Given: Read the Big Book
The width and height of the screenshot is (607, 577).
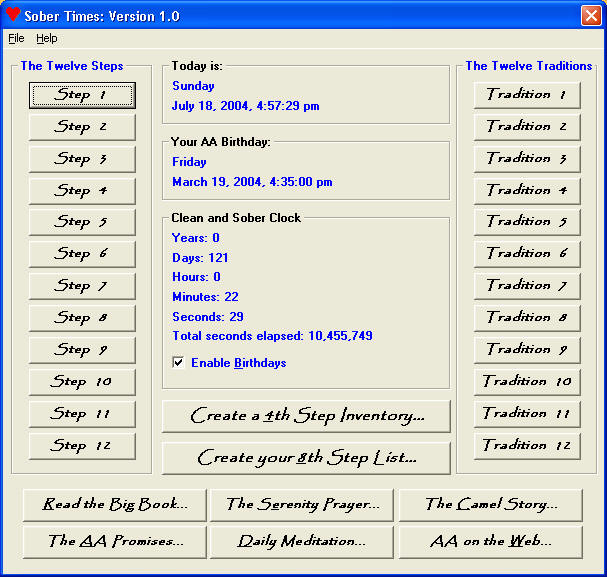Looking at the screenshot, I should tap(114, 504).
